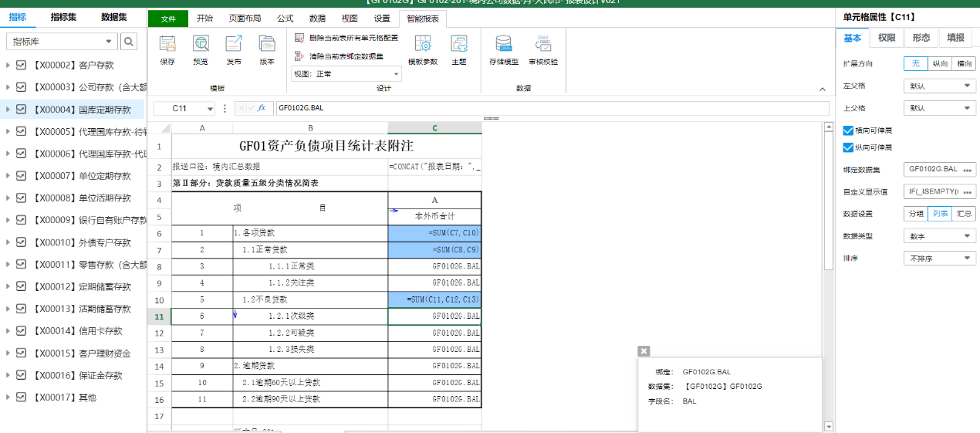Switch to 指标集 panel tab
The height and width of the screenshot is (433, 980).
point(63,17)
